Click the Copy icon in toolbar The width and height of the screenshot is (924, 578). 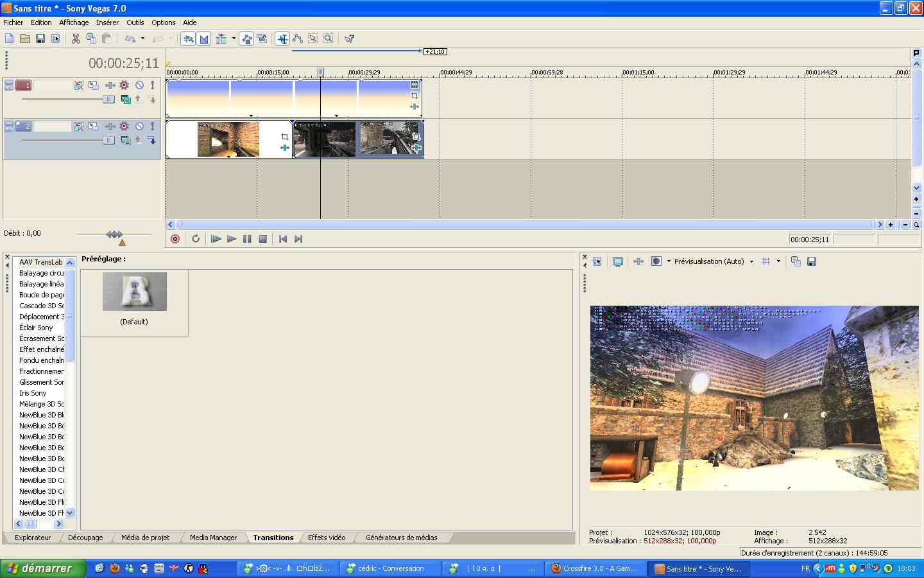(x=91, y=39)
